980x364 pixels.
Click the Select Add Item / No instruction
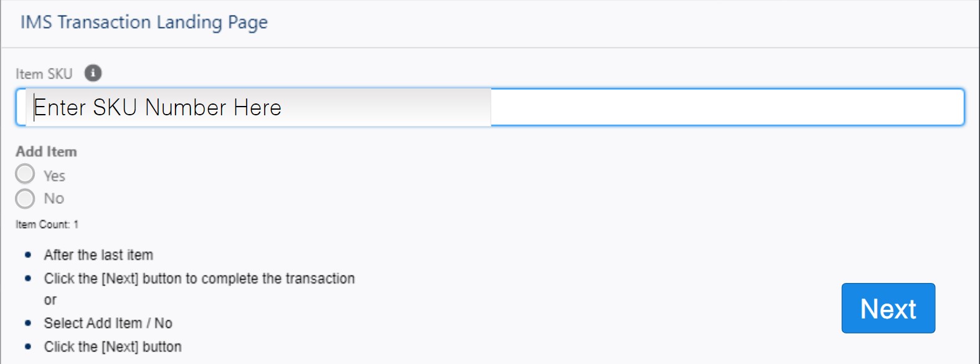click(x=108, y=323)
